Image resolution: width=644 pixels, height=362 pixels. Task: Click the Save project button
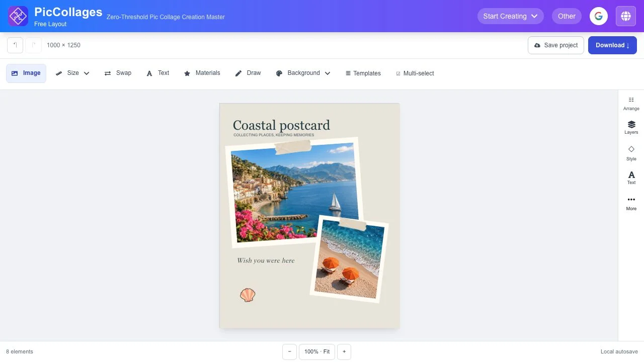(x=556, y=45)
